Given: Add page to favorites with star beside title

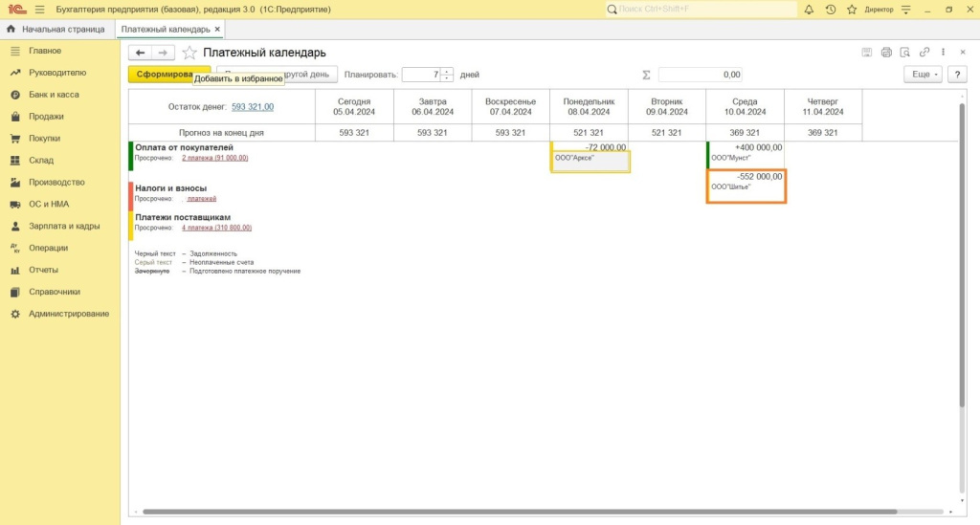Looking at the screenshot, I should pos(189,53).
